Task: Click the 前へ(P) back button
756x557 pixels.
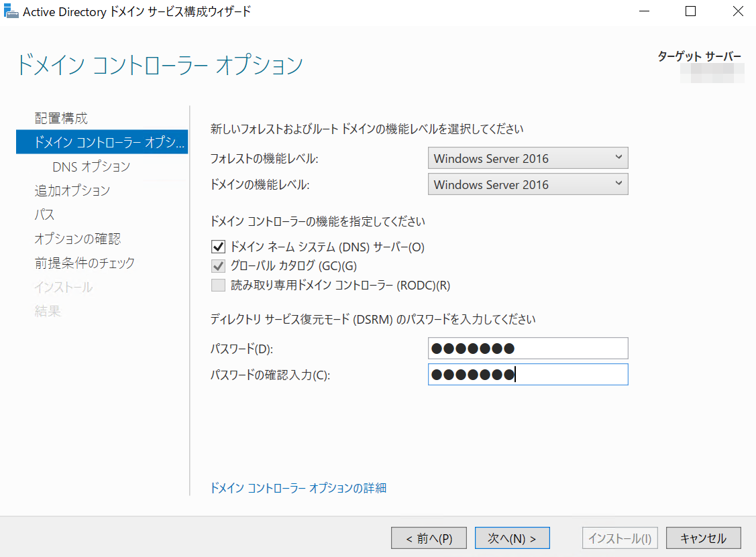Action: [429, 538]
